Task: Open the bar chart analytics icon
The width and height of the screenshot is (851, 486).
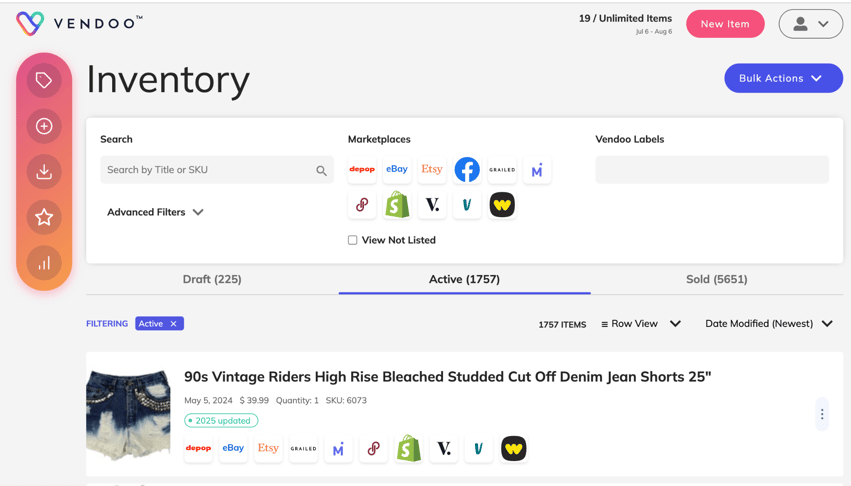Action: pos(44,263)
